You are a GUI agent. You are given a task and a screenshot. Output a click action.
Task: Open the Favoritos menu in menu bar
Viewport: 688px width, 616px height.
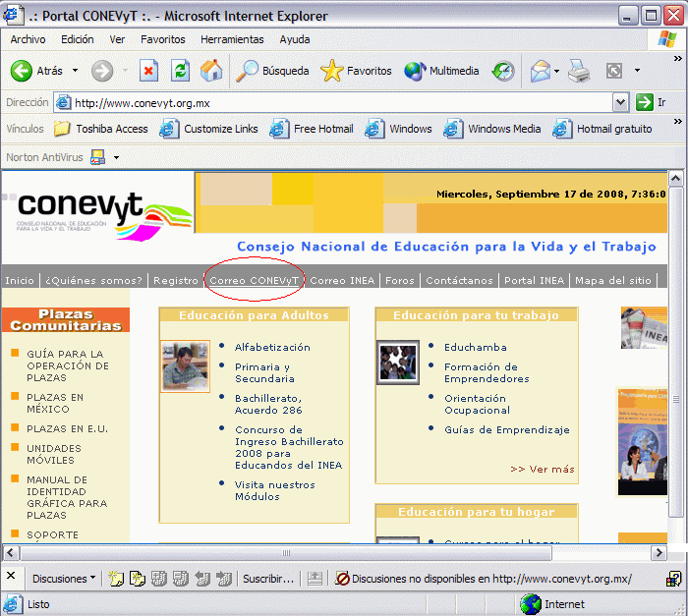click(162, 39)
